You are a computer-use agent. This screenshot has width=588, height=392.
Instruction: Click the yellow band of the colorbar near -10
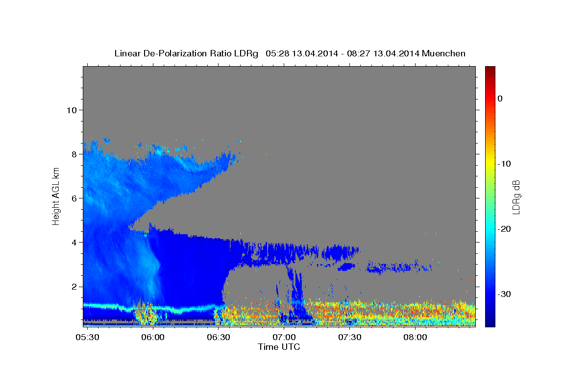(x=490, y=164)
